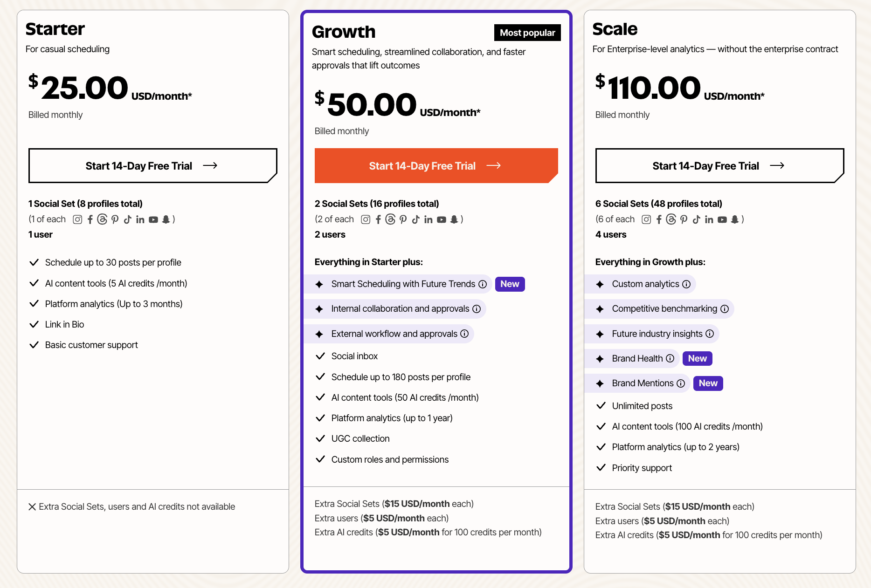Open the Competitive benchmarking info icon
This screenshot has width=871, height=588.
click(724, 308)
